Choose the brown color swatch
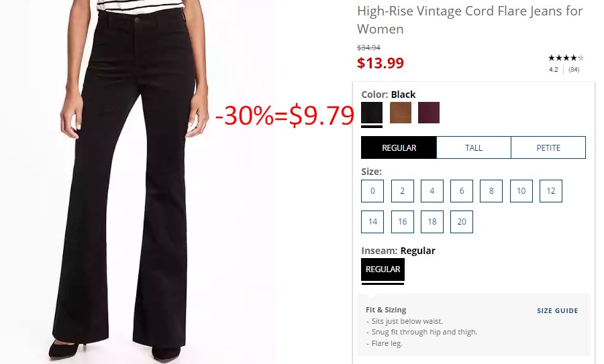Image resolution: width=604 pixels, height=364 pixels. point(400,113)
